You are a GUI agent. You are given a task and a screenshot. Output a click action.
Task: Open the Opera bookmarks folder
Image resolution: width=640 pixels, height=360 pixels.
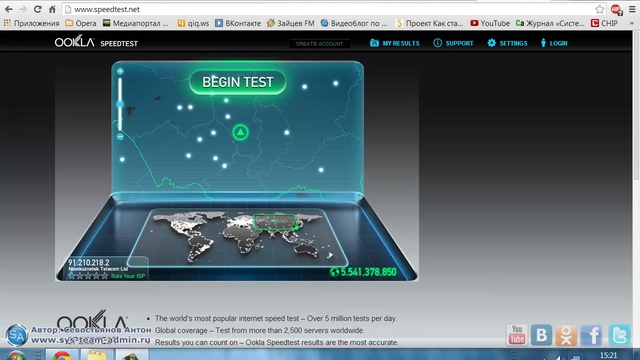pos(81,23)
